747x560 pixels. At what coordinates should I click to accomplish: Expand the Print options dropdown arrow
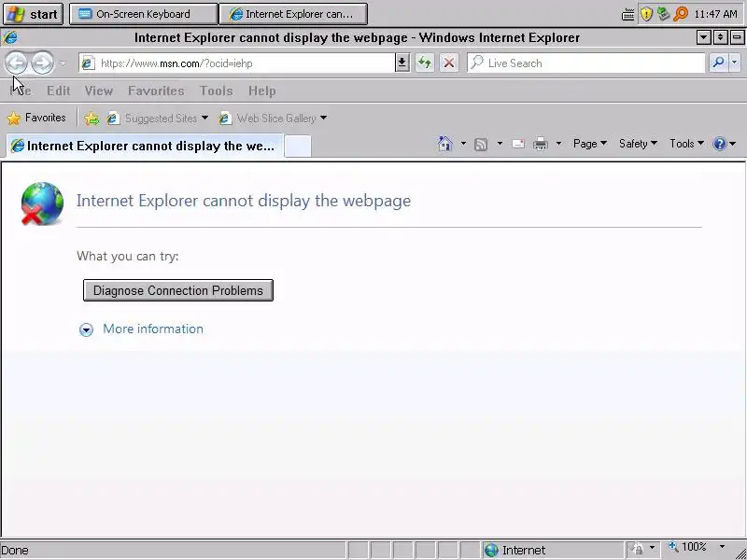coord(558,144)
